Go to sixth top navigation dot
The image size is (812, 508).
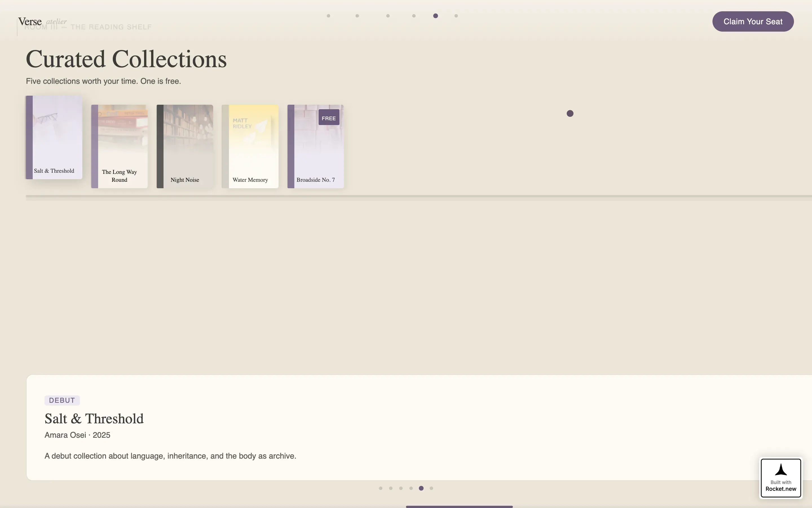click(456, 16)
